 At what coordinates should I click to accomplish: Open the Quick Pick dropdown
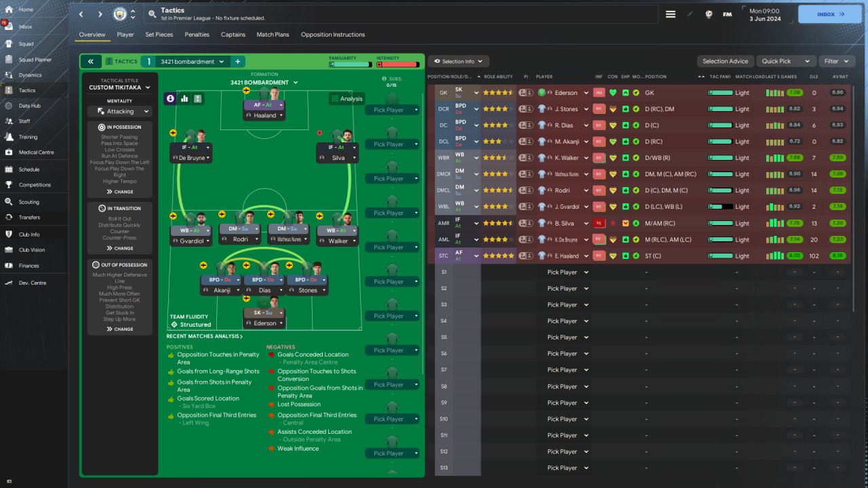click(x=785, y=61)
